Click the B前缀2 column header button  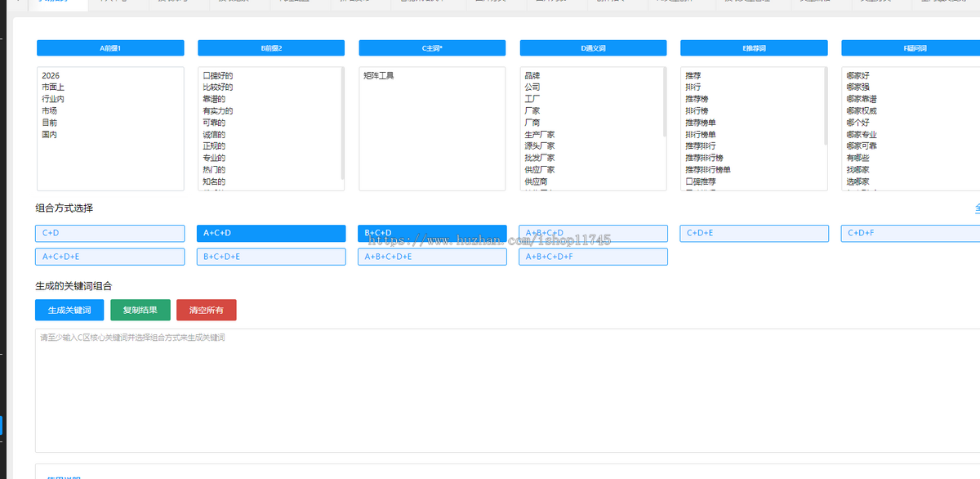coord(271,48)
